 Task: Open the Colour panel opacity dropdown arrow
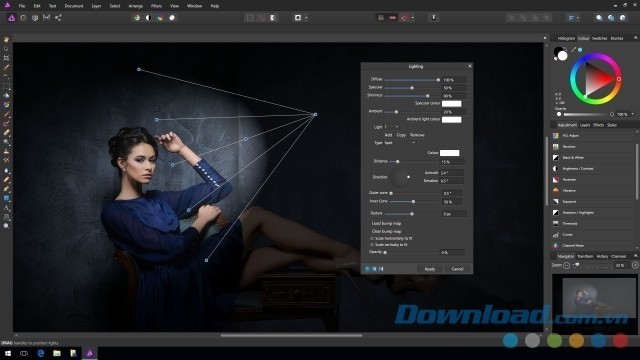coord(633,114)
